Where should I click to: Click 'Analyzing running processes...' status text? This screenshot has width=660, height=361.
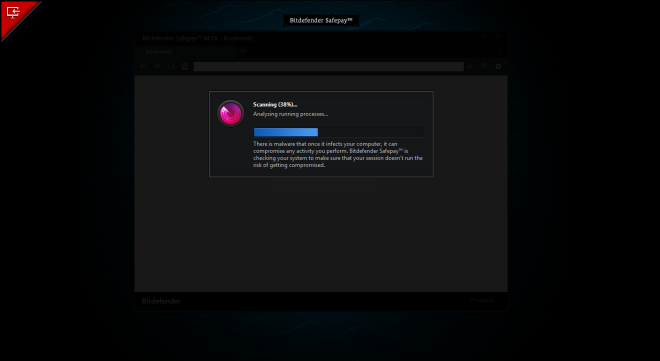pos(290,114)
